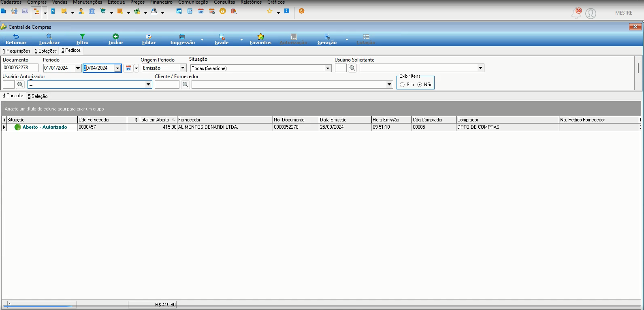Sort by the Situação column header
644x310 pixels.
point(42,120)
